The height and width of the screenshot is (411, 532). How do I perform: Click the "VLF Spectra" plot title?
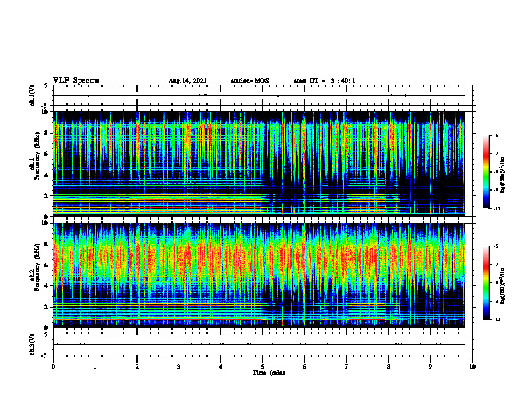(76, 81)
